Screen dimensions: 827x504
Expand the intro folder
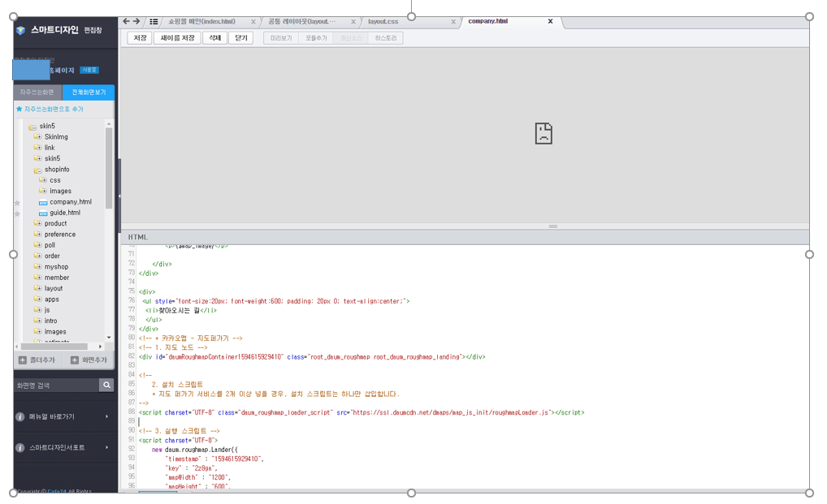coord(37,321)
